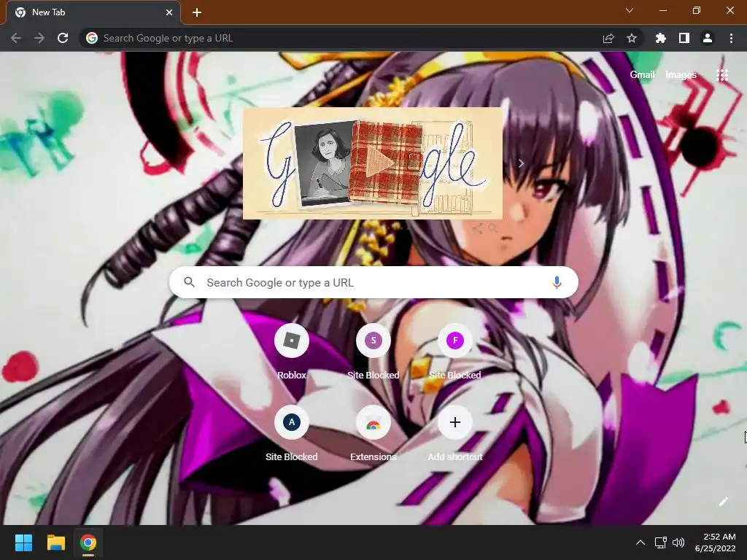The width and height of the screenshot is (747, 560).
Task: Share this page using the share icon
Action: point(608,38)
